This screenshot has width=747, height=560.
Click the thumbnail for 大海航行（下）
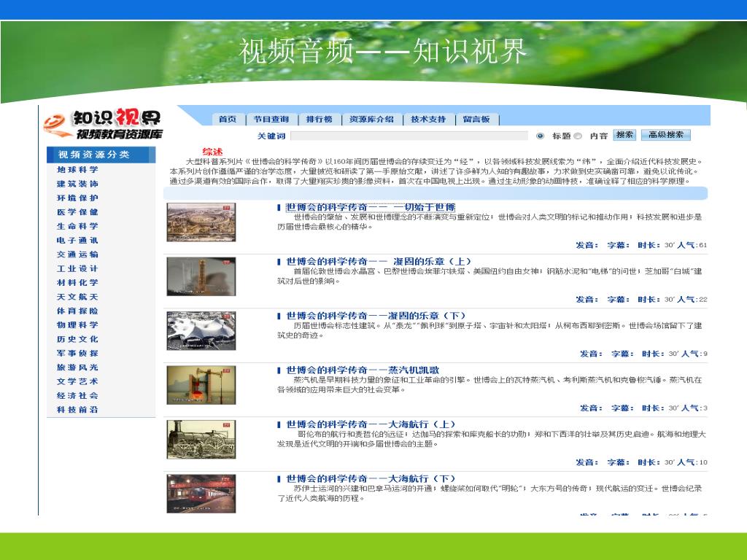201,494
